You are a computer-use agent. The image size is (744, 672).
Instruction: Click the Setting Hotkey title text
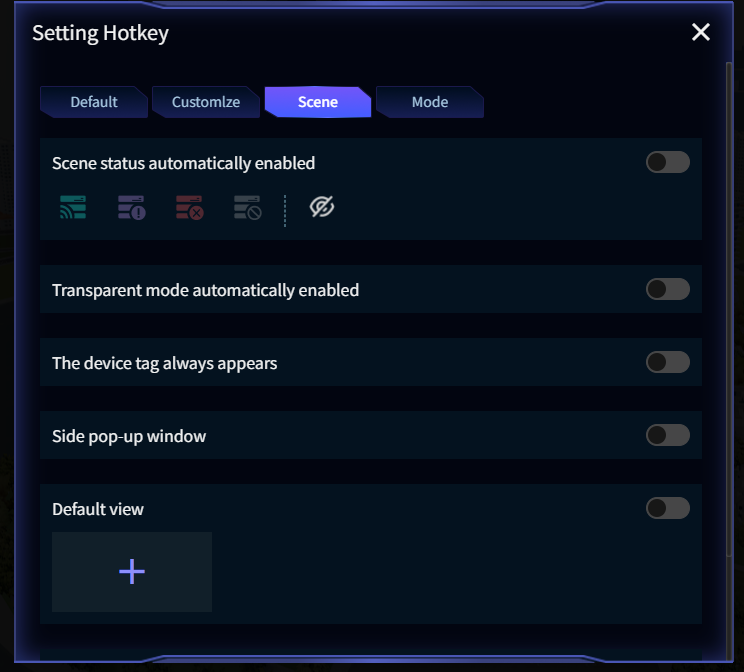coord(100,33)
